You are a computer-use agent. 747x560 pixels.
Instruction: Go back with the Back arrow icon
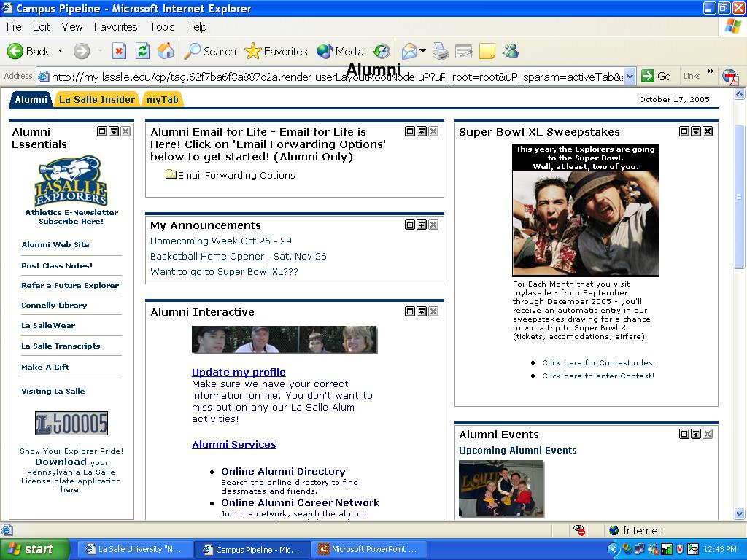coord(15,51)
